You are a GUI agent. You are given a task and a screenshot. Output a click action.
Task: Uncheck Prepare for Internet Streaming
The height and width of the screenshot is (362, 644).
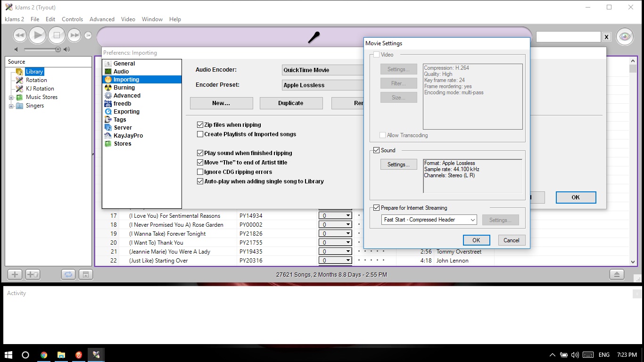tap(376, 208)
